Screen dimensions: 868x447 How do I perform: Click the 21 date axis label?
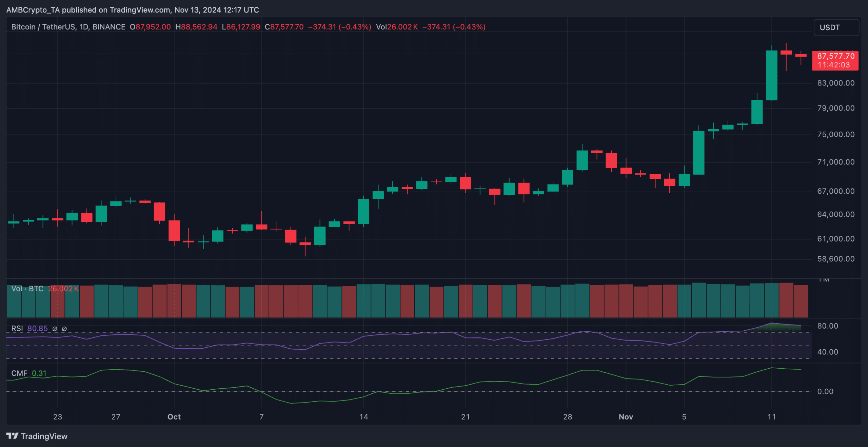(466, 417)
